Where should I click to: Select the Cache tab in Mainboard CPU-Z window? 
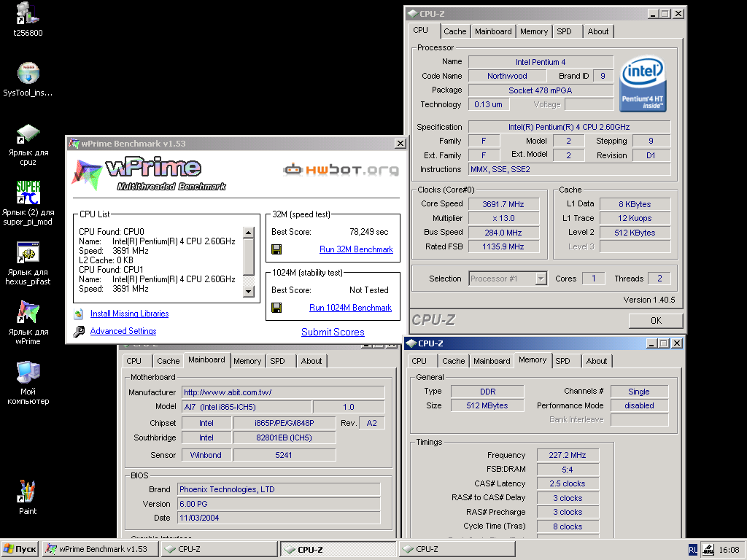pos(169,361)
